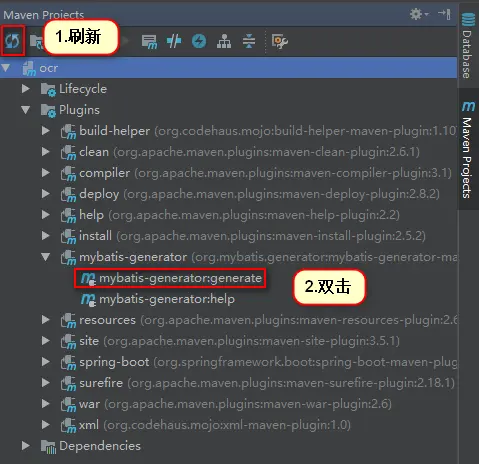The height and width of the screenshot is (464, 479).
Task: Select the surefire plugin name
Action: coord(101,383)
